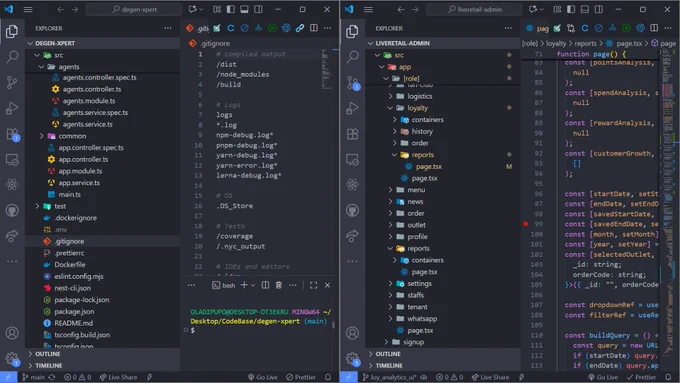Collapse the loyalty folder
Image resolution: width=680 pixels, height=383 pixels.
[x=390, y=108]
